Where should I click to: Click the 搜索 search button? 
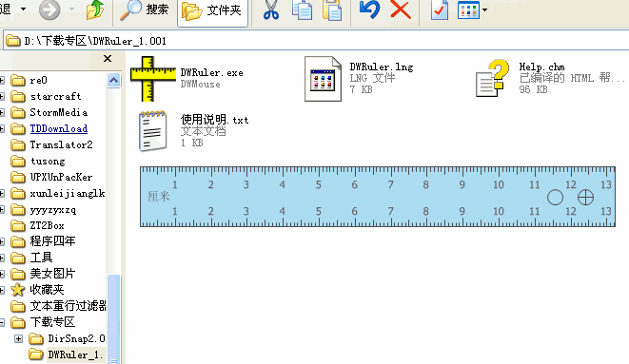[x=146, y=10]
